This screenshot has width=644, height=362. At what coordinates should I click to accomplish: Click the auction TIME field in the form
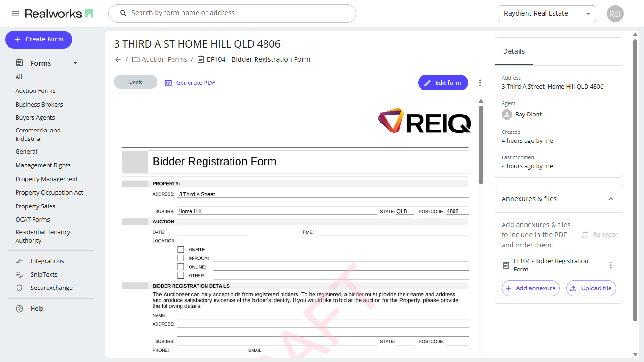tap(393, 232)
